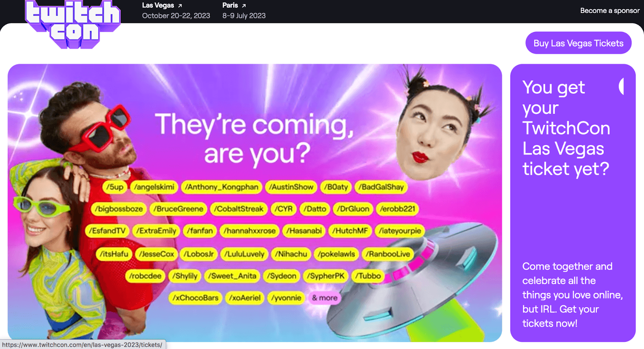
Task: Click the ticket promo heading in purple card
Action: point(566,128)
